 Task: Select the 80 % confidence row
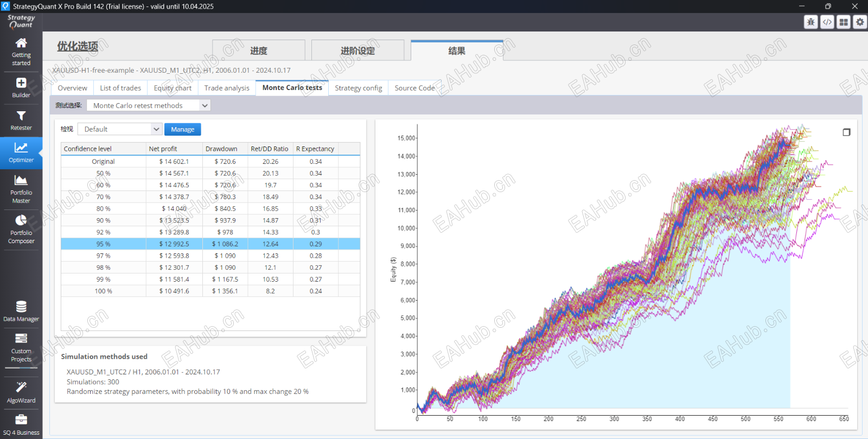210,209
